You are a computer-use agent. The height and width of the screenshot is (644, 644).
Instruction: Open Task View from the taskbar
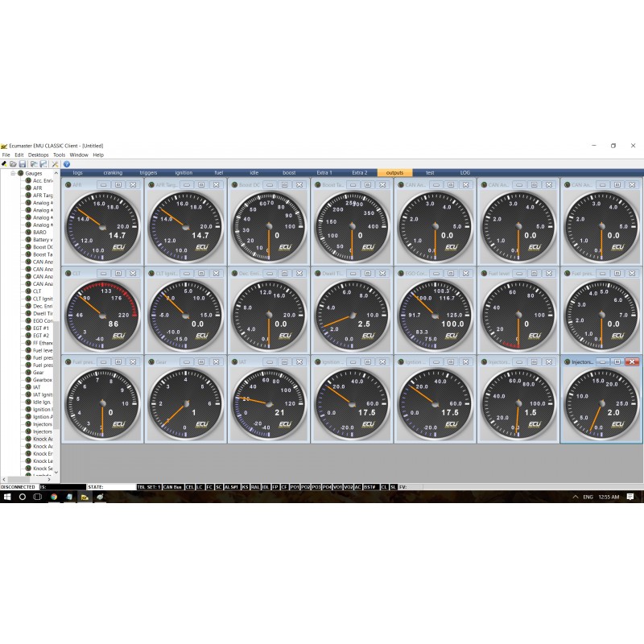[37, 497]
